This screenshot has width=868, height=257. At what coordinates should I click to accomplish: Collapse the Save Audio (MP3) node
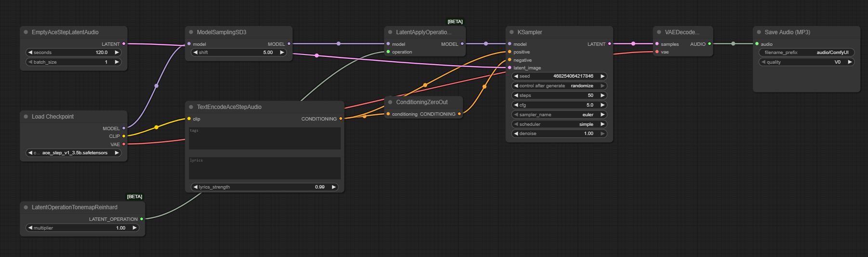[759, 32]
